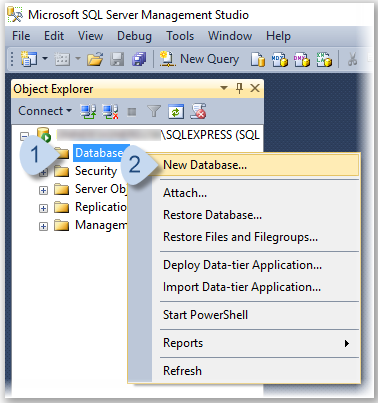Click the Stop square icon
The width and height of the screenshot is (378, 403).
point(132,112)
